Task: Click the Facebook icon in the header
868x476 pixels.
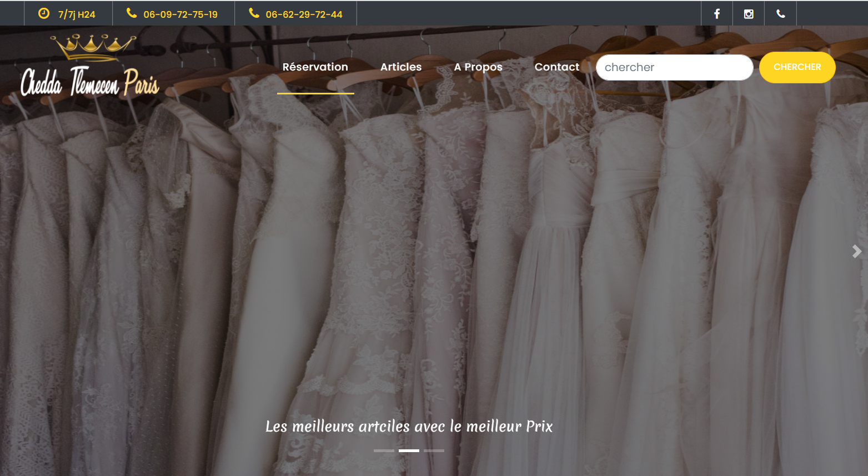Action: [x=716, y=13]
